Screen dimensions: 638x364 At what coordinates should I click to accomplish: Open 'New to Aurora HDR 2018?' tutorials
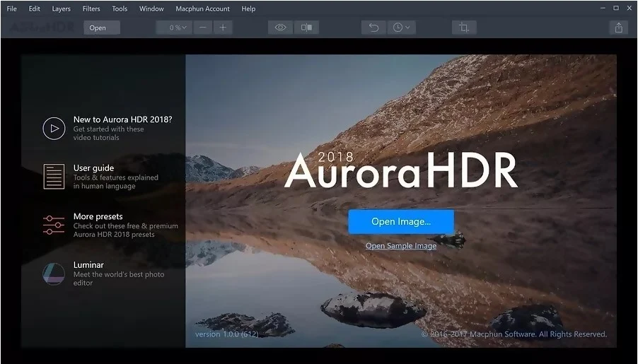(x=122, y=119)
